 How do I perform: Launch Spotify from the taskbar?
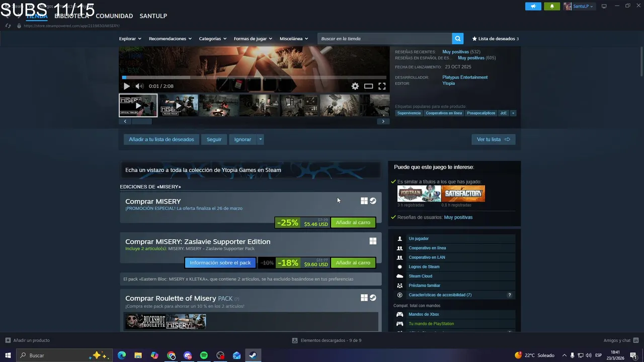(x=204, y=355)
